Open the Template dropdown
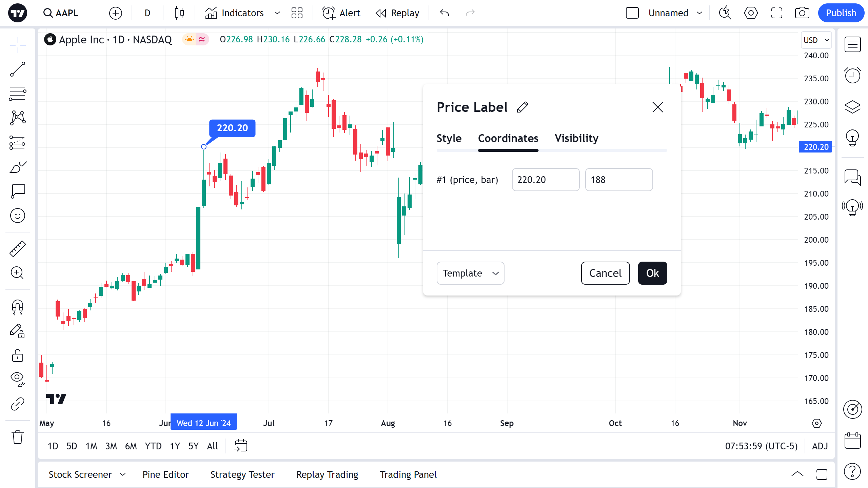 (x=470, y=273)
